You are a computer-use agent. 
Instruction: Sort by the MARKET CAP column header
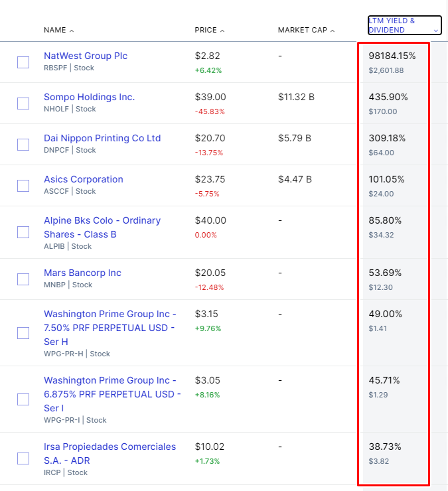pyautogui.click(x=306, y=30)
